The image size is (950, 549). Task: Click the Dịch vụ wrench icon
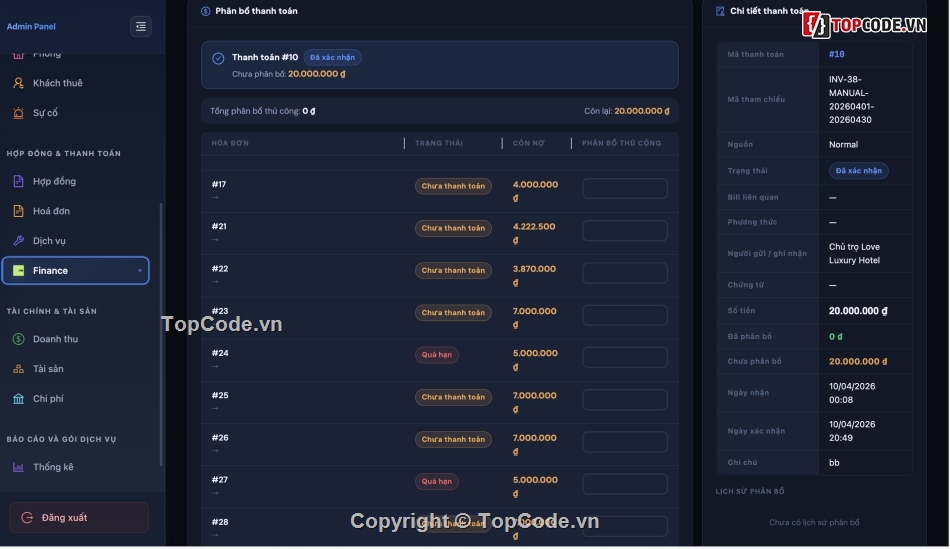click(19, 241)
